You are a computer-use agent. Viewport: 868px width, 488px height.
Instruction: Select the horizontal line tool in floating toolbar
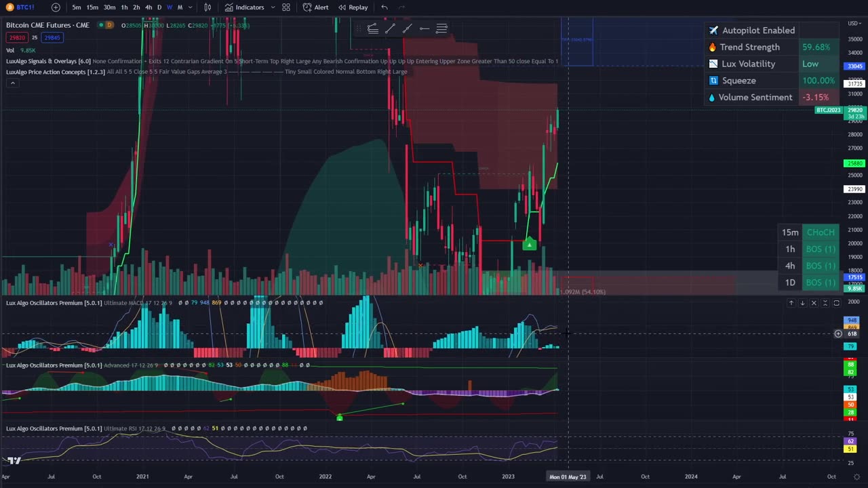click(x=425, y=28)
